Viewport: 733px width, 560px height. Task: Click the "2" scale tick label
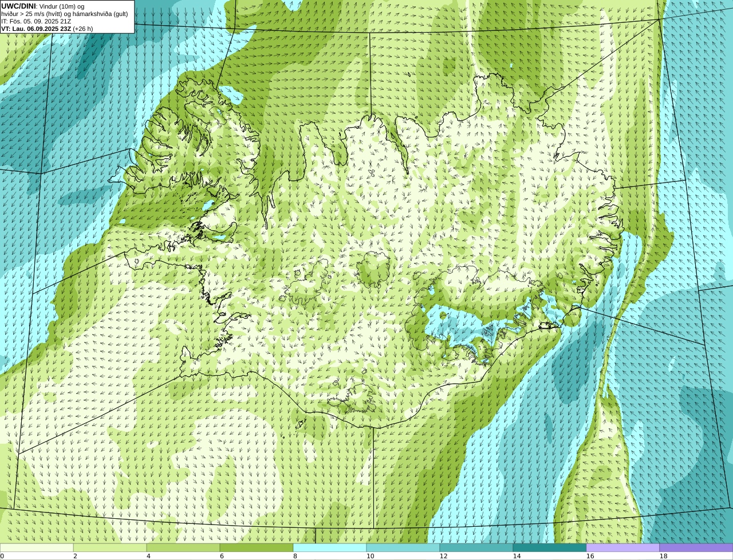75,556
